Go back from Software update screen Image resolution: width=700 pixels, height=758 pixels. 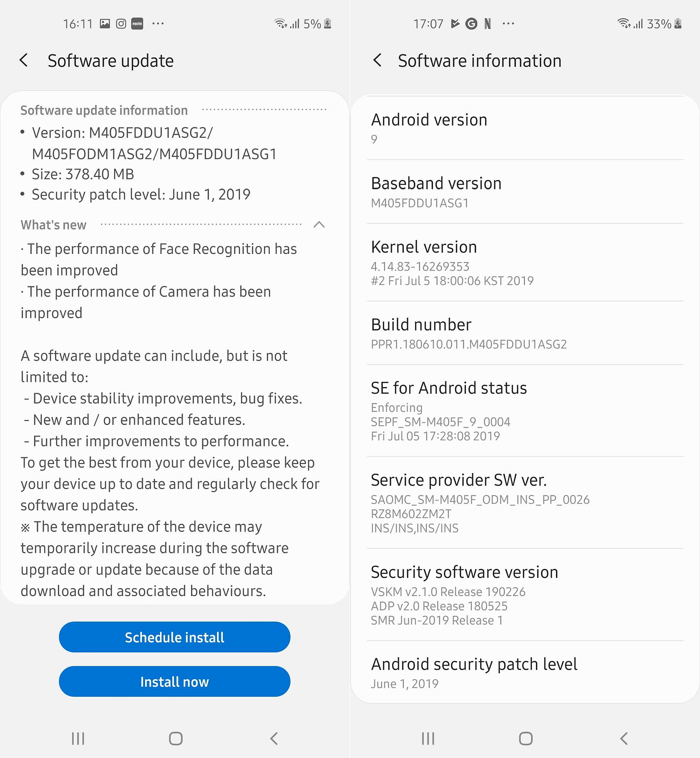point(24,60)
